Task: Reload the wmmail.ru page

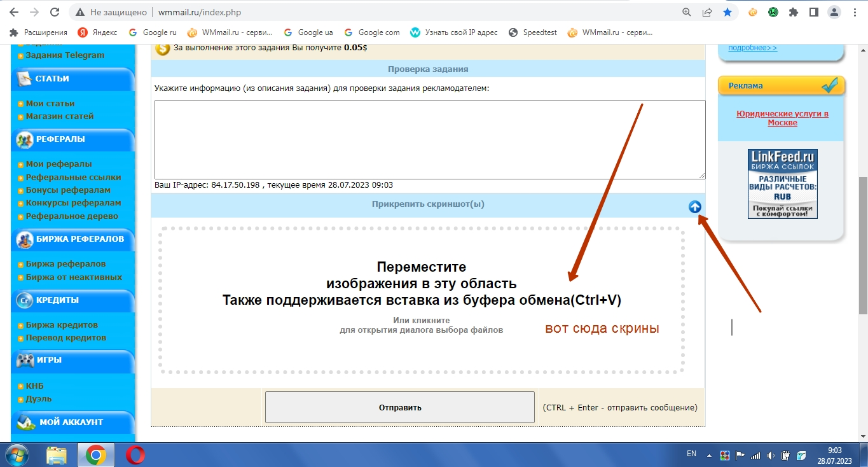Action: point(55,12)
